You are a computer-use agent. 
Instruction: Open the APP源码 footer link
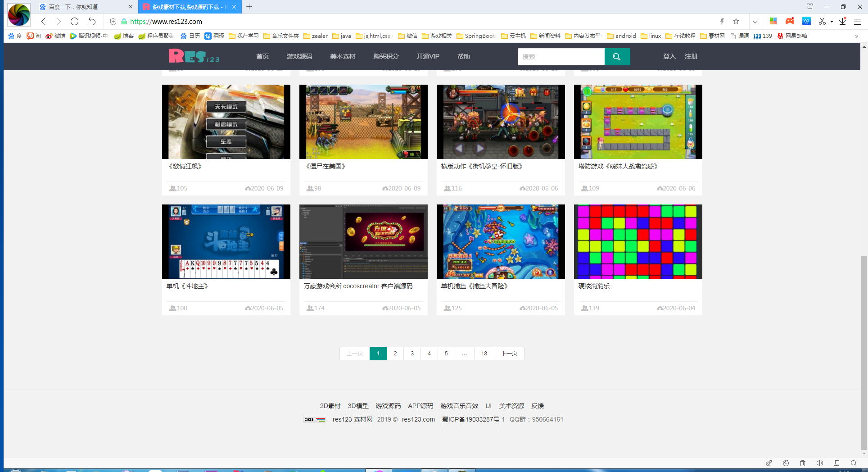pos(420,406)
